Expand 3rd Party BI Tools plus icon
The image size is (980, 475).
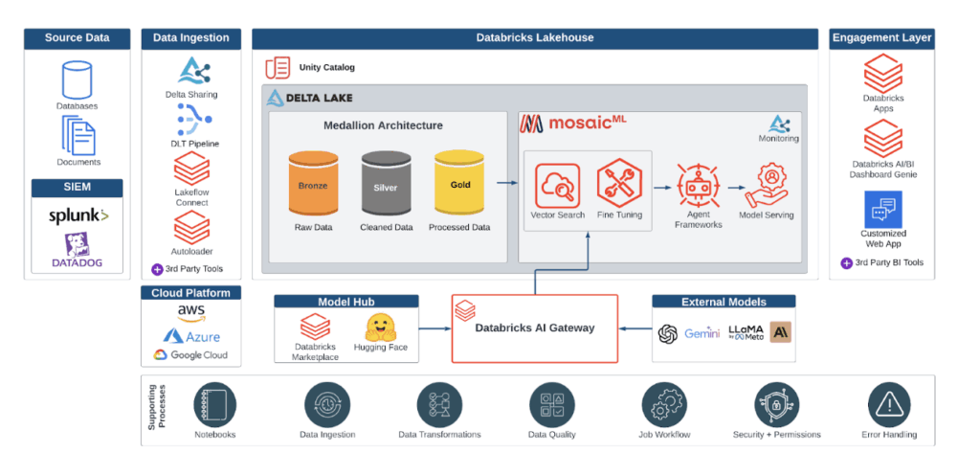point(846,262)
